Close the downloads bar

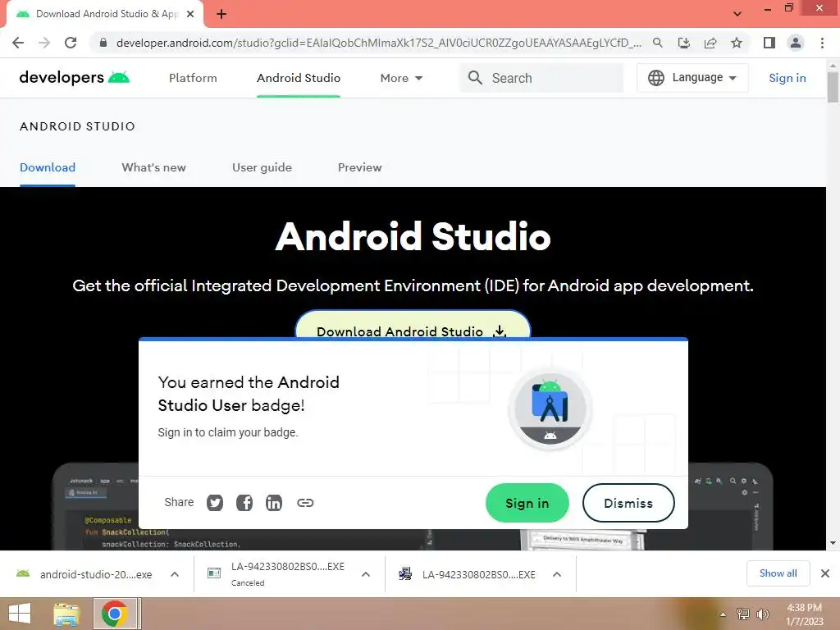(x=825, y=573)
